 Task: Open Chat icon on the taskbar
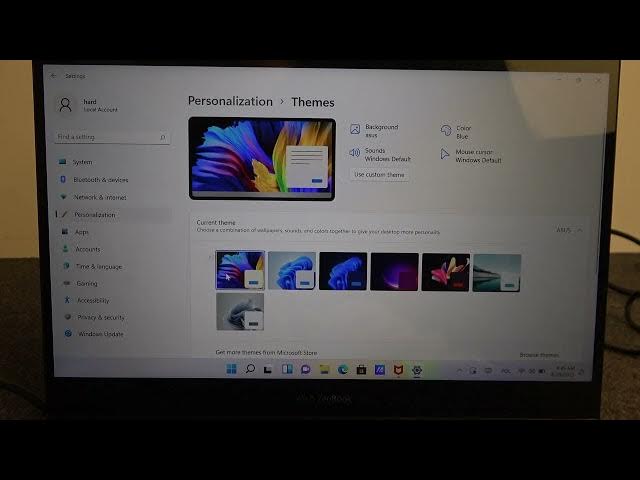click(x=305, y=369)
